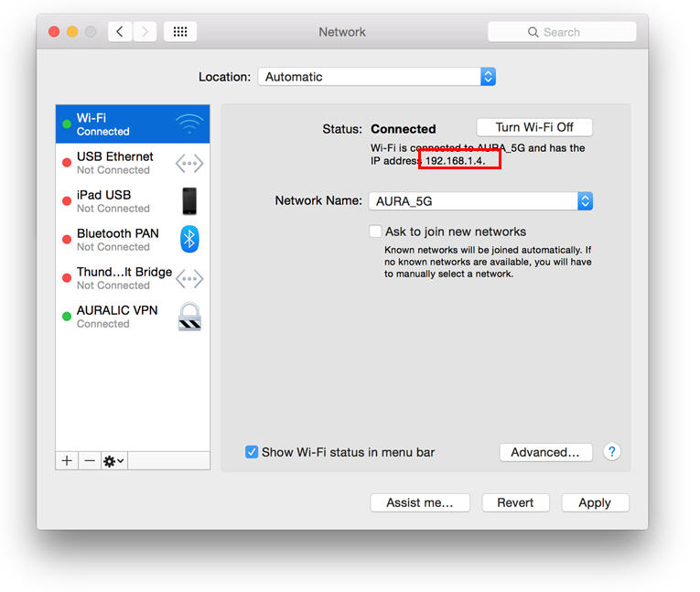The width and height of the screenshot is (700, 592).
Task: Click the green status dot for Wi-Fi
Action: pyautogui.click(x=67, y=124)
